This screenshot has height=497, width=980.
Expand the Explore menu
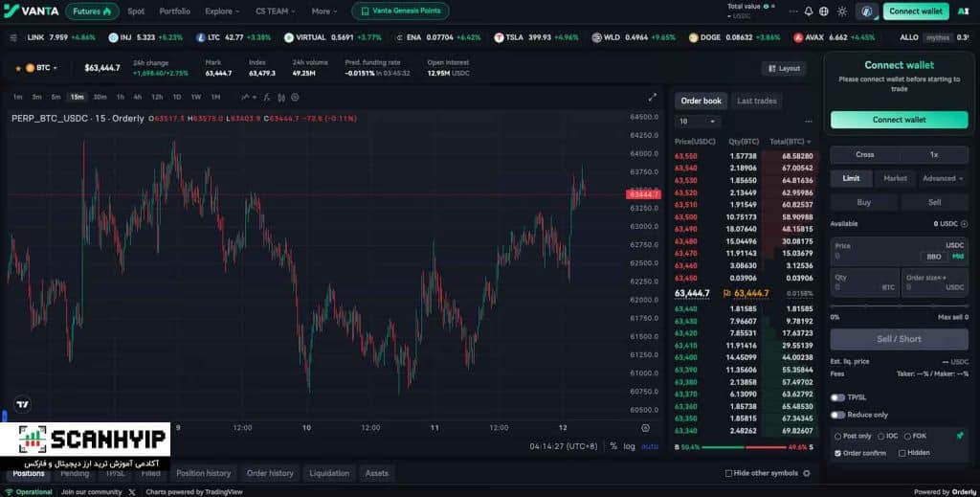pyautogui.click(x=222, y=11)
